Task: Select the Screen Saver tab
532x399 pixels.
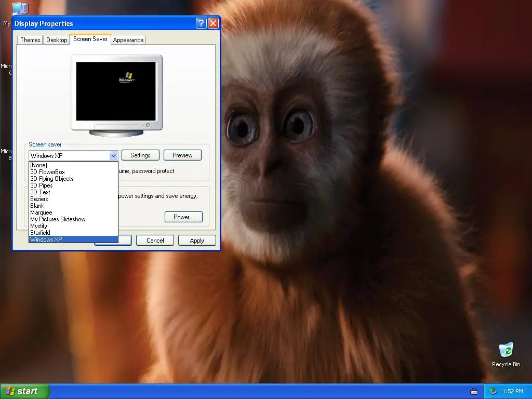Action: point(90,39)
